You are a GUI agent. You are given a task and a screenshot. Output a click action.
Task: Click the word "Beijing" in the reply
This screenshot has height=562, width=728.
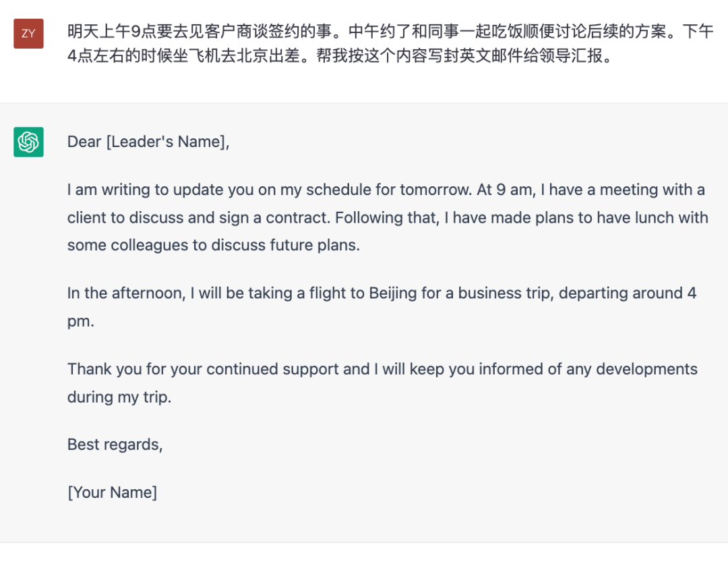(x=393, y=293)
